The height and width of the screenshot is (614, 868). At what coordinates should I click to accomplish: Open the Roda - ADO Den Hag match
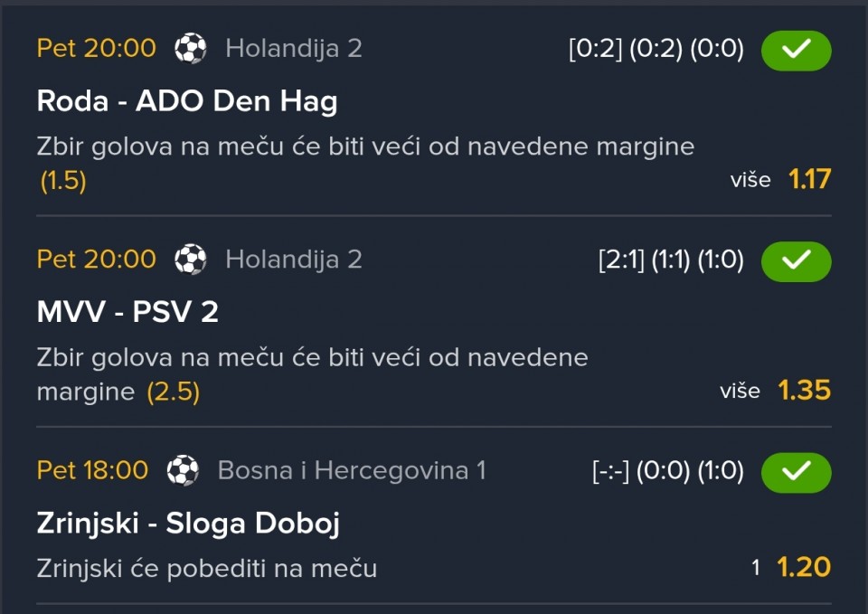(x=187, y=100)
